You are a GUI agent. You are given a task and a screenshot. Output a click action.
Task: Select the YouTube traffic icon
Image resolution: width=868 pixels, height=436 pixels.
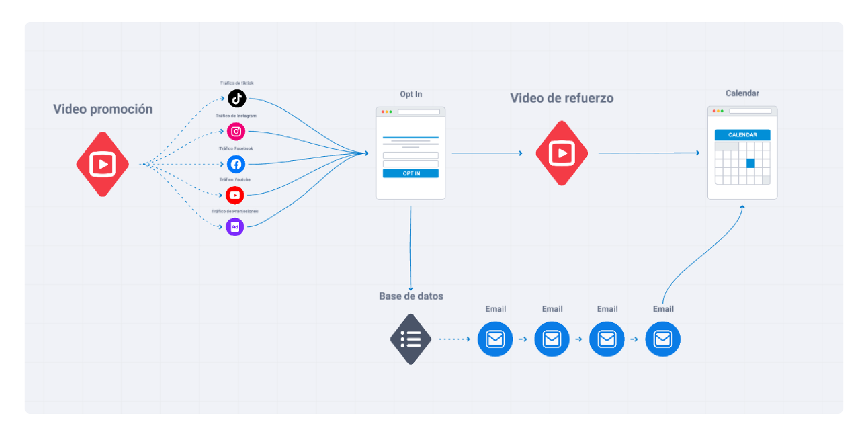coord(235,195)
